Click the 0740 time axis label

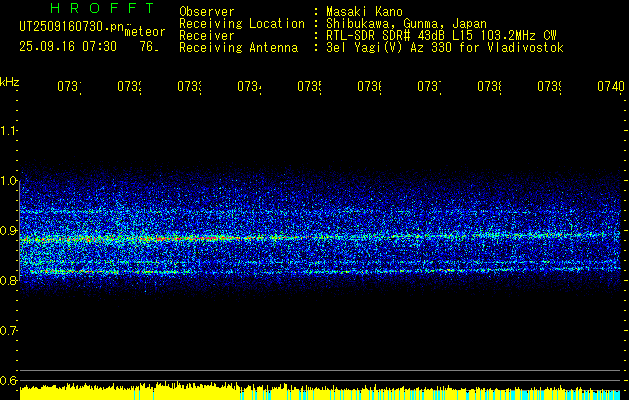pos(611,86)
